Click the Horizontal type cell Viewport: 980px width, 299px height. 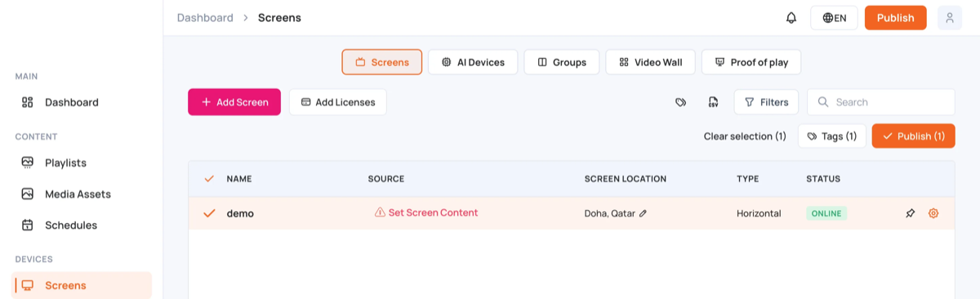pyautogui.click(x=759, y=213)
